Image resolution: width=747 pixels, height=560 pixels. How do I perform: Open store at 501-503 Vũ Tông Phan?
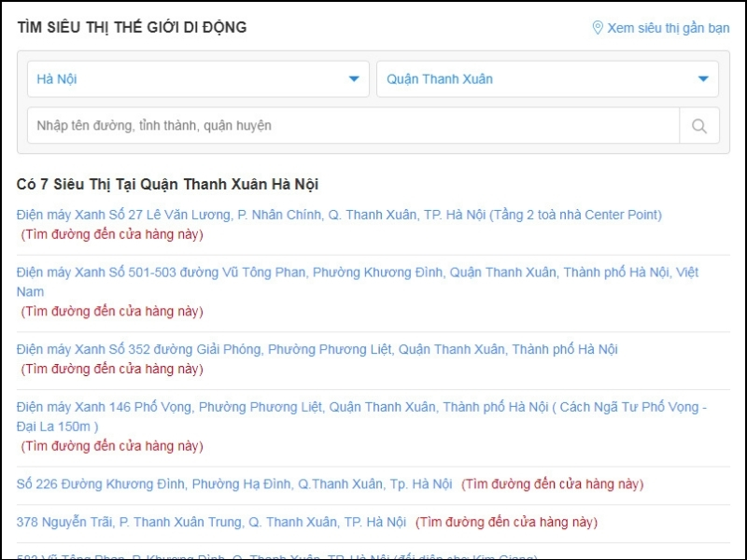click(x=358, y=282)
